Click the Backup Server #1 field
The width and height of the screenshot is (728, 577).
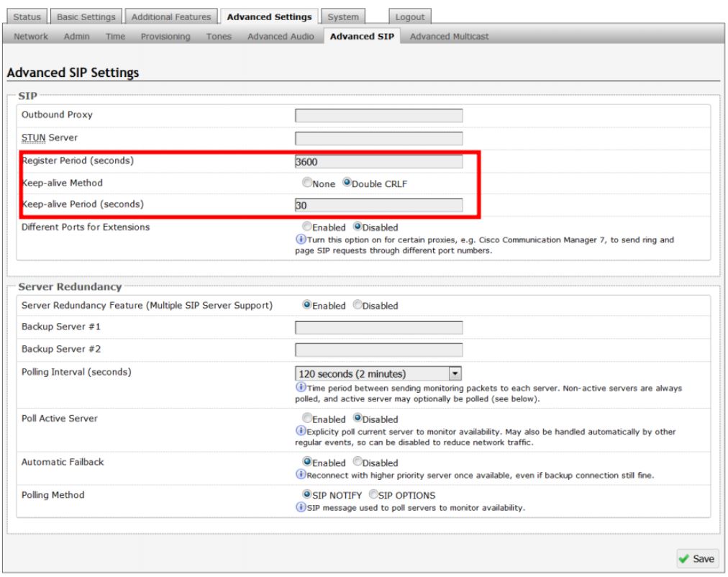[379, 328]
